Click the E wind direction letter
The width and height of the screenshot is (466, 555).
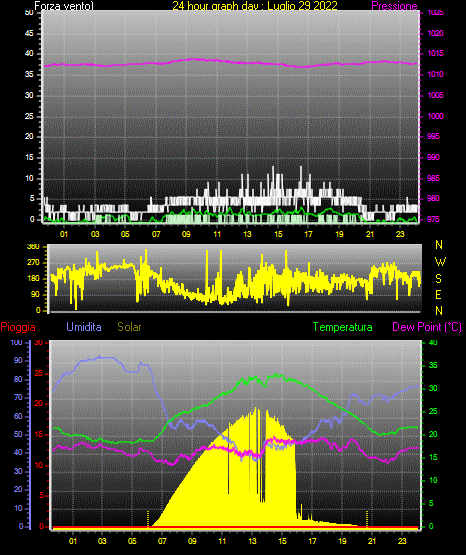coord(438,294)
